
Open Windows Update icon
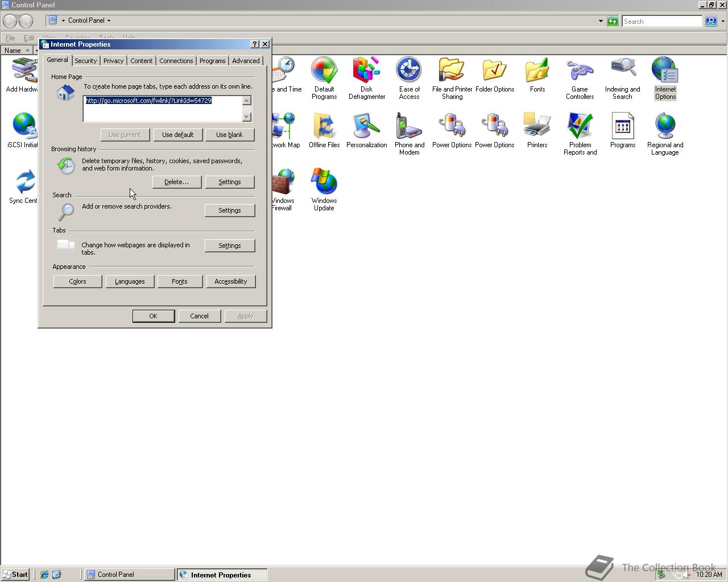(x=324, y=189)
